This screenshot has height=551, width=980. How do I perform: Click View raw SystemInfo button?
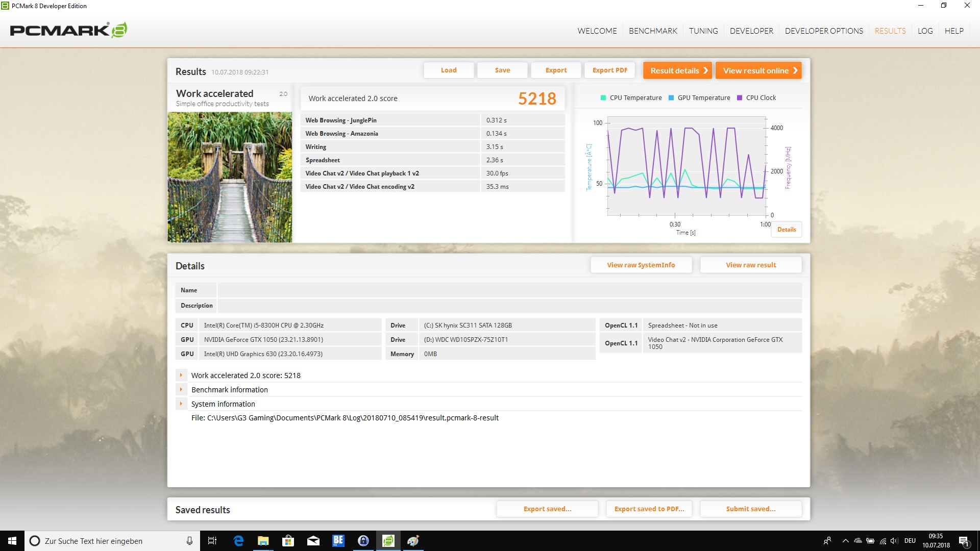(641, 265)
